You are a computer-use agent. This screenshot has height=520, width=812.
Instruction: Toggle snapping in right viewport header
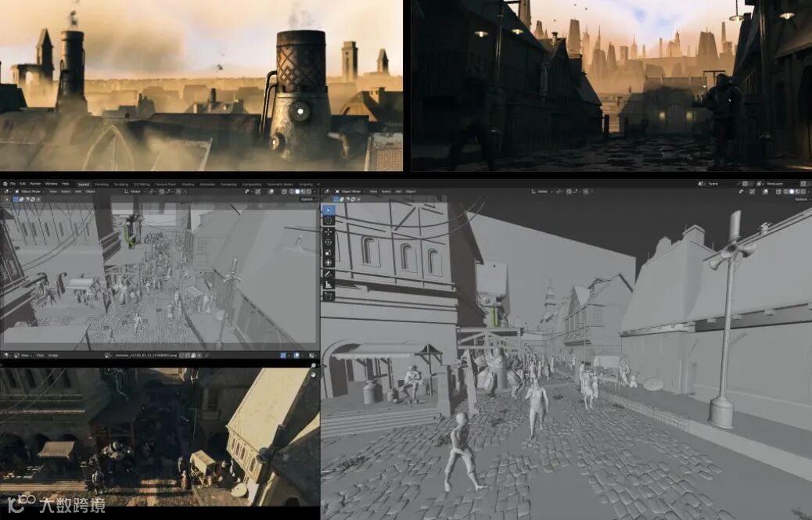point(569,192)
